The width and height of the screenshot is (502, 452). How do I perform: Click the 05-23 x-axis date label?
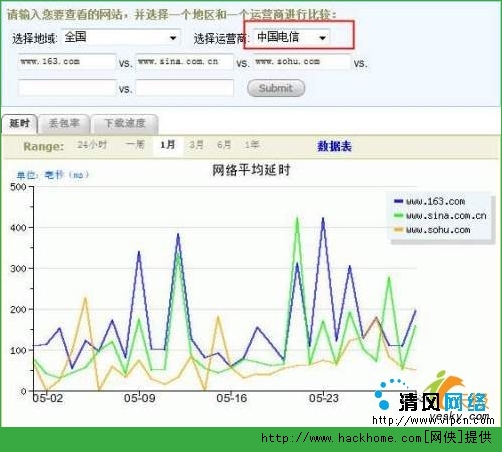pyautogui.click(x=324, y=398)
